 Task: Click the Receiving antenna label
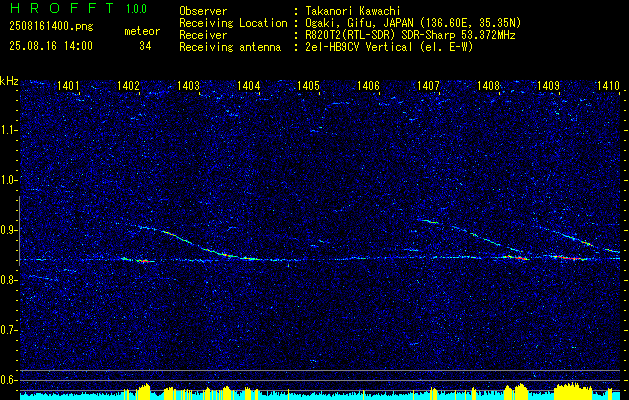click(230, 47)
